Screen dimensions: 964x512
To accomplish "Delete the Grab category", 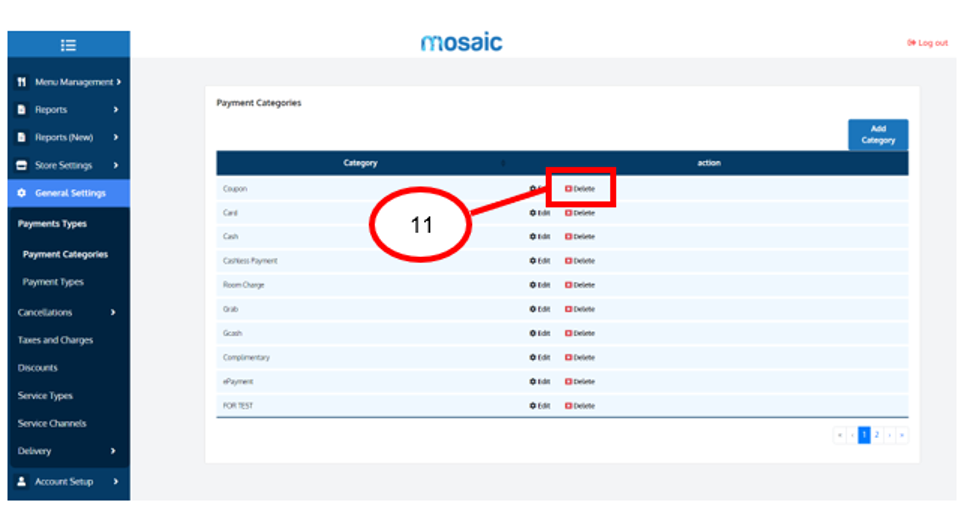I will 580,309.
